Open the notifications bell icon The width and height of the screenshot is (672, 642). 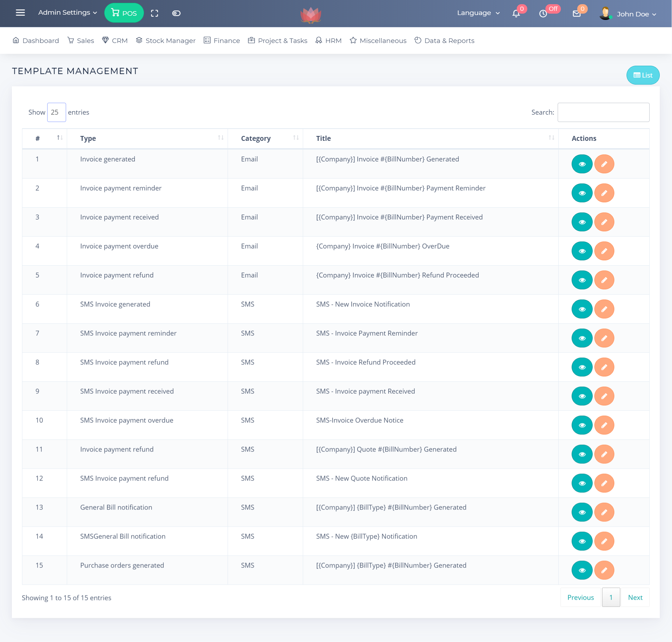[x=516, y=14]
